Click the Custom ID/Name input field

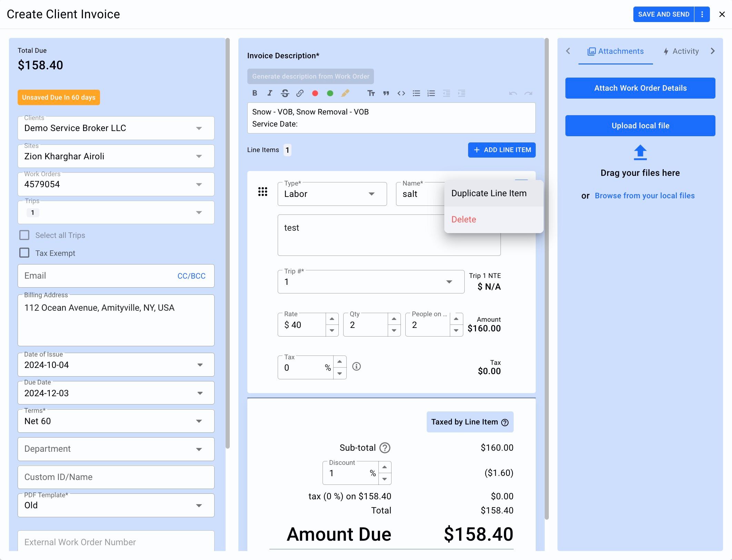(x=116, y=477)
